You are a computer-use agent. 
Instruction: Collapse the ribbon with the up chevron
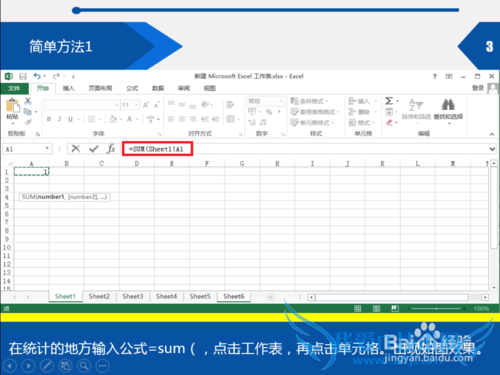(x=492, y=134)
